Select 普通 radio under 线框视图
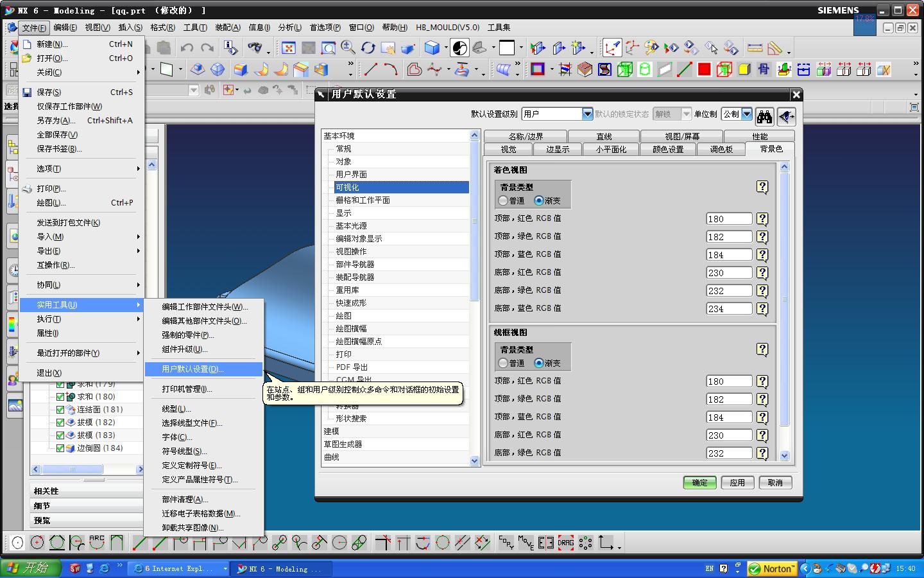 (x=503, y=363)
